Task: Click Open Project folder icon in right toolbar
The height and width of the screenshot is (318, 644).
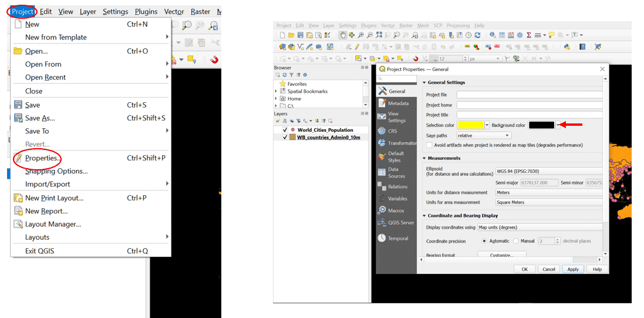Action: click(x=291, y=35)
